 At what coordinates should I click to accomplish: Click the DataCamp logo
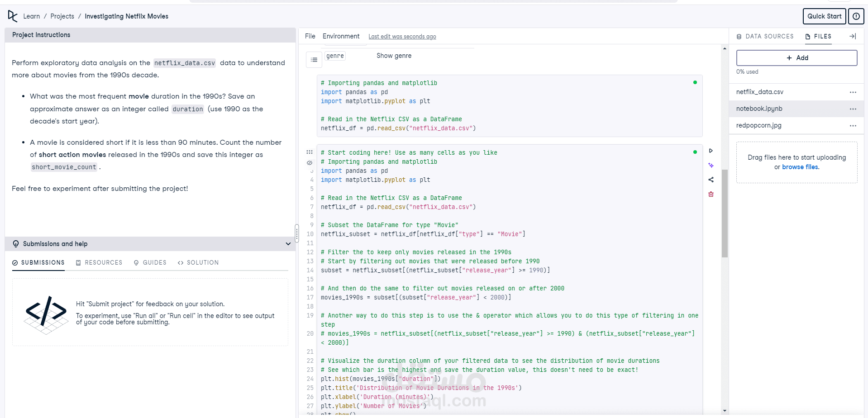coord(13,16)
